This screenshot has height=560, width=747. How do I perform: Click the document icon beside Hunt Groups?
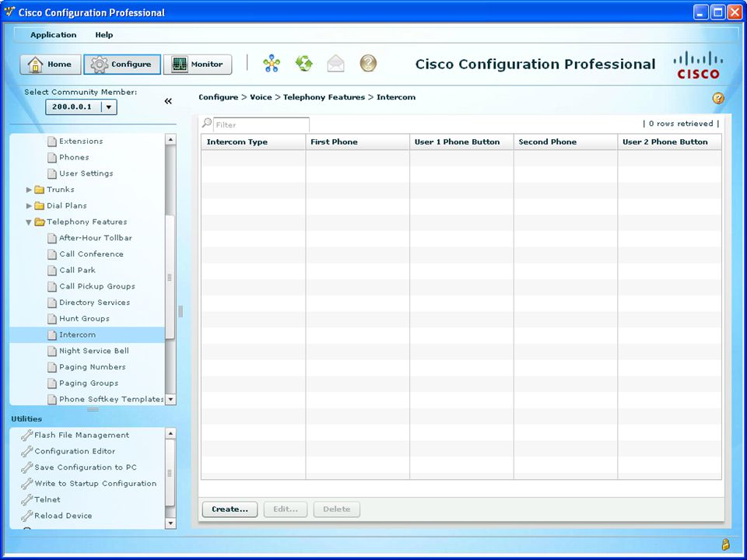click(x=52, y=319)
